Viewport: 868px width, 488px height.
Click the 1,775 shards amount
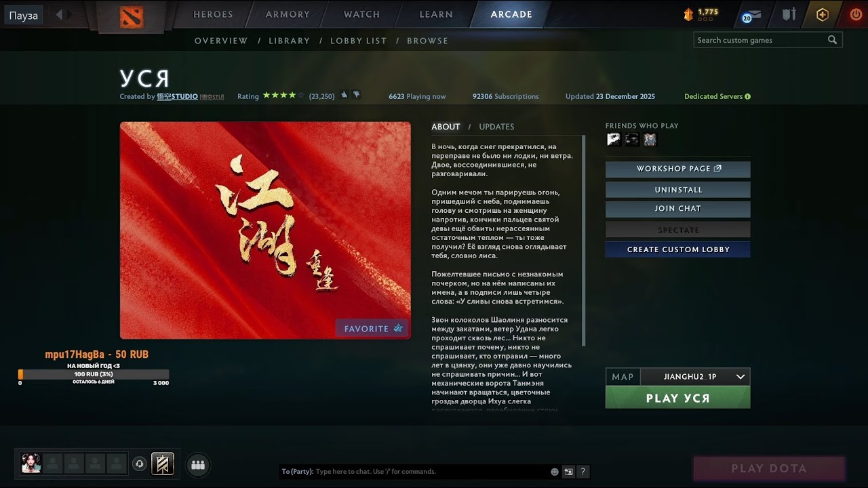[707, 12]
